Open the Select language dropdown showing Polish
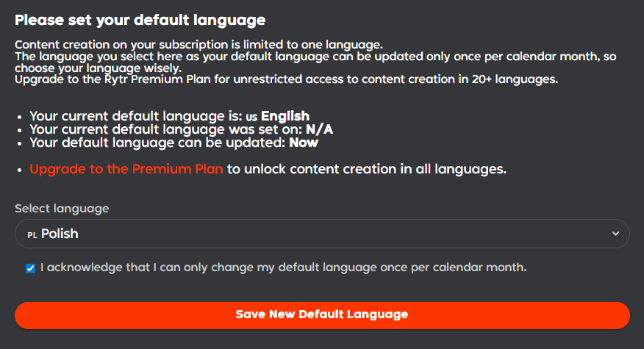This screenshot has width=644, height=349. [x=322, y=234]
